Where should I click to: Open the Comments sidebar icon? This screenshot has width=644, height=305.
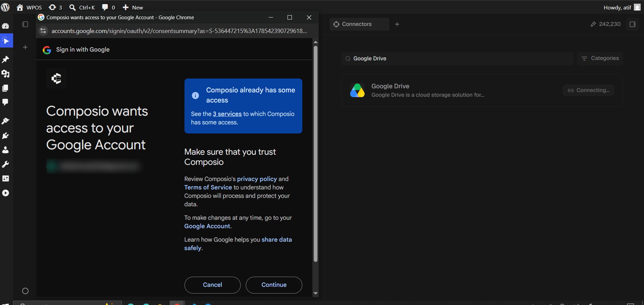click(x=6, y=102)
